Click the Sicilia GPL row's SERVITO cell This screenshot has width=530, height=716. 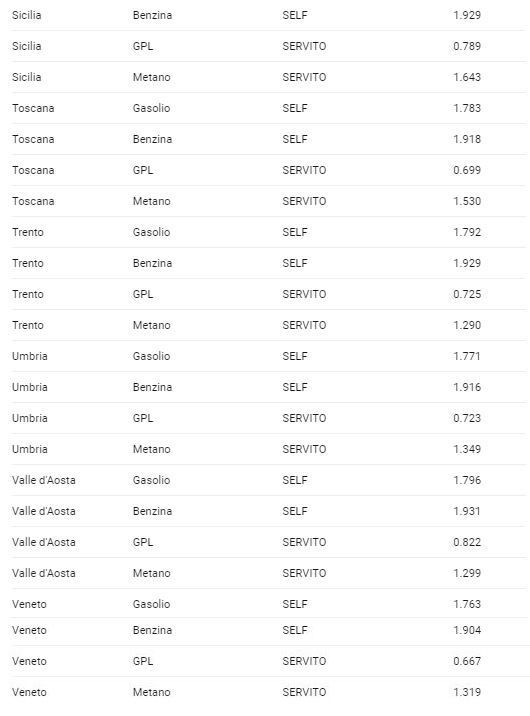coord(304,46)
